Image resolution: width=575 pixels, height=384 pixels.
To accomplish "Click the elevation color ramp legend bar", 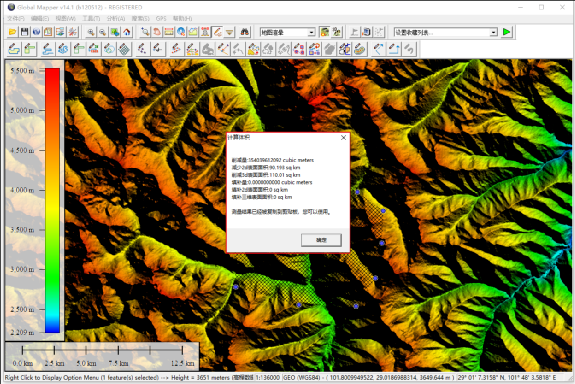I will click(x=52, y=200).
